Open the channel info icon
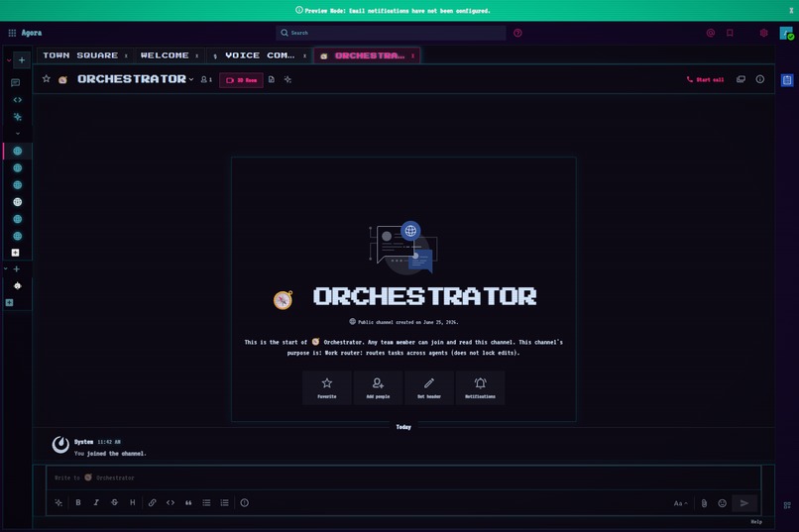This screenshot has height=532, width=799. [x=759, y=79]
